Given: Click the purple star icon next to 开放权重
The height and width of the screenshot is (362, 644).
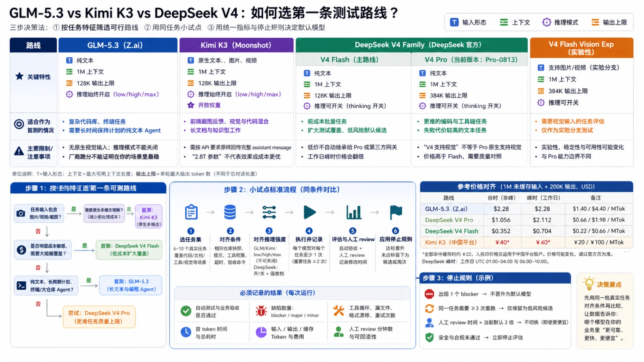Looking at the screenshot, I should pos(191,105).
